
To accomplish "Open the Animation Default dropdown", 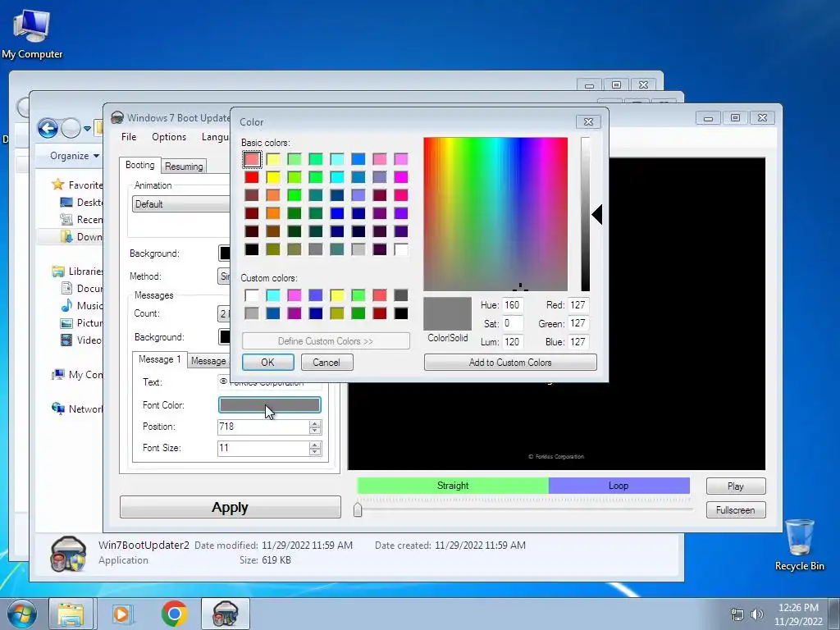I will [x=180, y=204].
